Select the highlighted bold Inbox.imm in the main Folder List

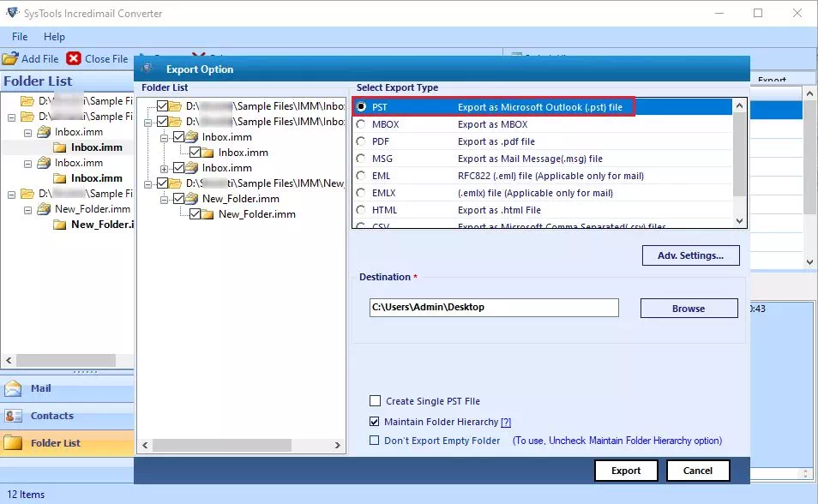[97, 147]
